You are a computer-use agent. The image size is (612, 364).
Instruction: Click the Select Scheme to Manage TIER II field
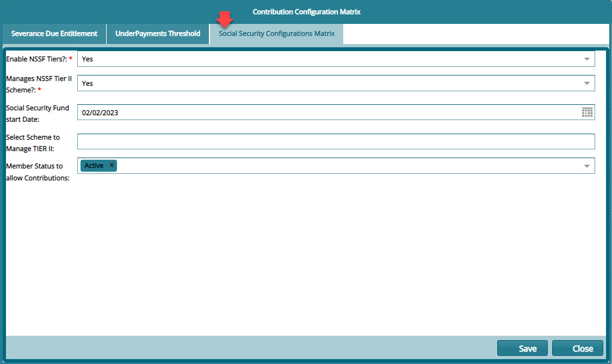click(x=336, y=141)
